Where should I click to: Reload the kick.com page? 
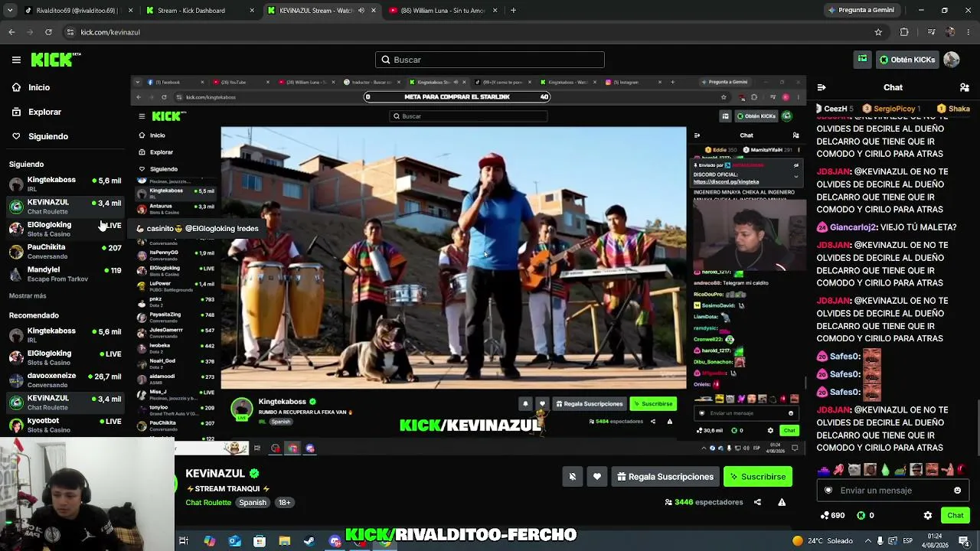48,32
